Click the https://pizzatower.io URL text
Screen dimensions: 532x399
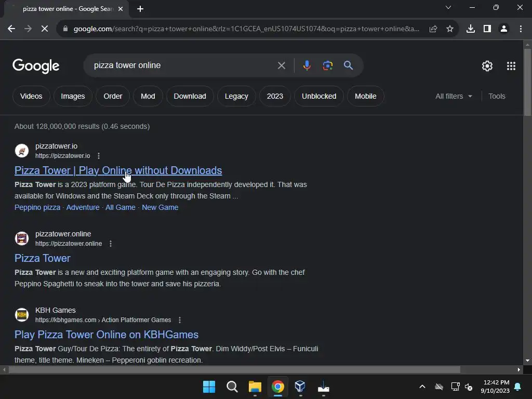(63, 156)
